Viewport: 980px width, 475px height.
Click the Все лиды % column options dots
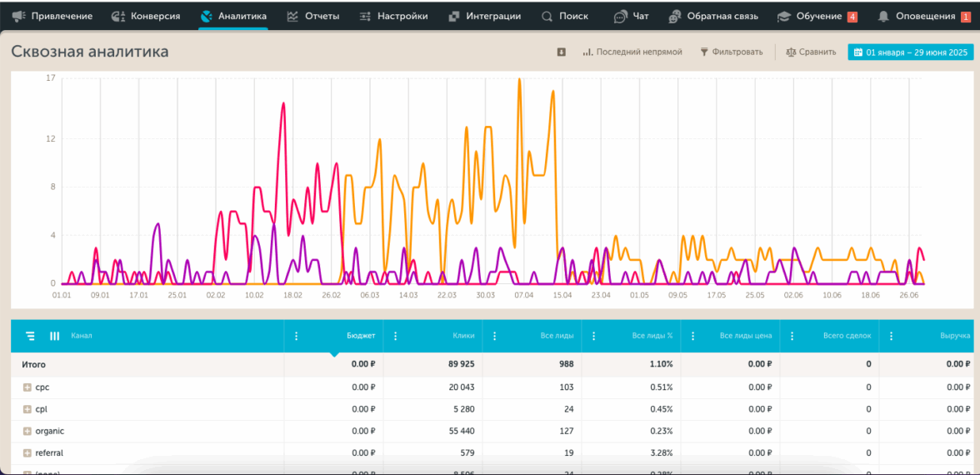(593, 336)
